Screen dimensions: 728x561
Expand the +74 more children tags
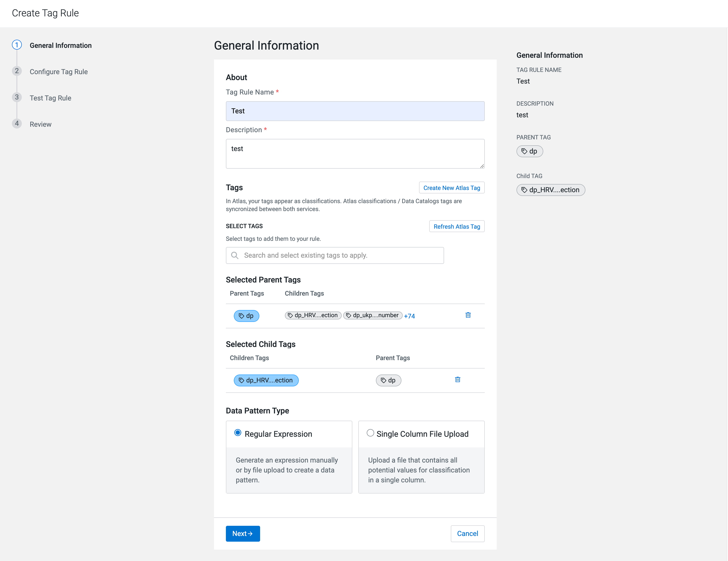(409, 316)
